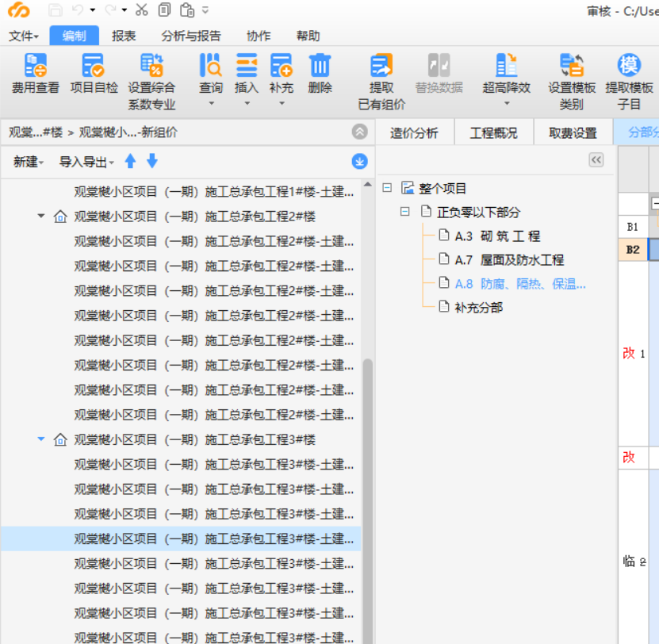Click the 超高降效 icon
Screen dimensions: 659x644
(507, 65)
